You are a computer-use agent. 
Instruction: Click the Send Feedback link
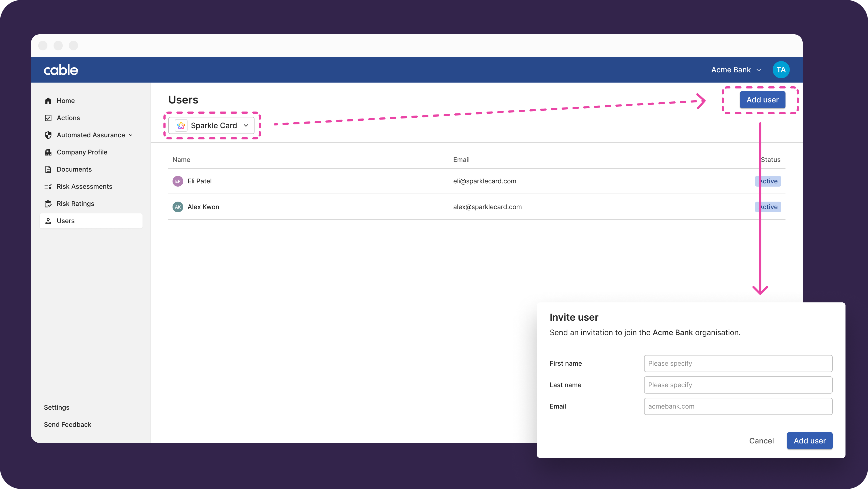point(68,425)
